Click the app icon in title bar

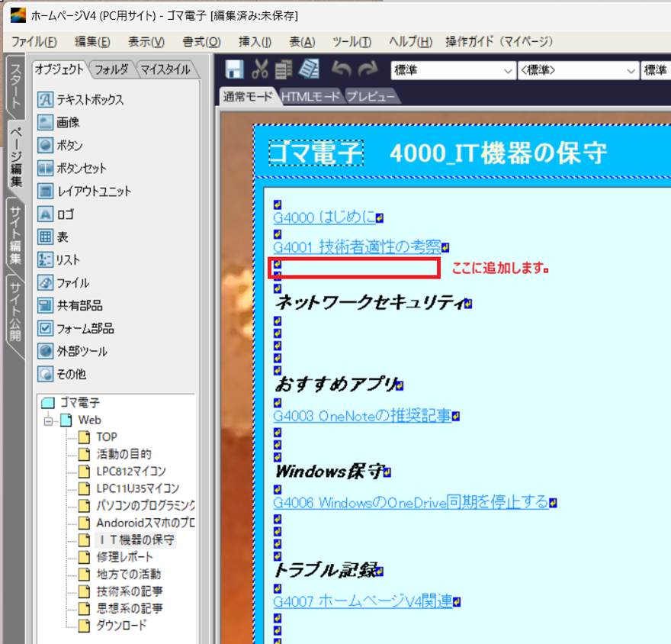click(x=18, y=15)
